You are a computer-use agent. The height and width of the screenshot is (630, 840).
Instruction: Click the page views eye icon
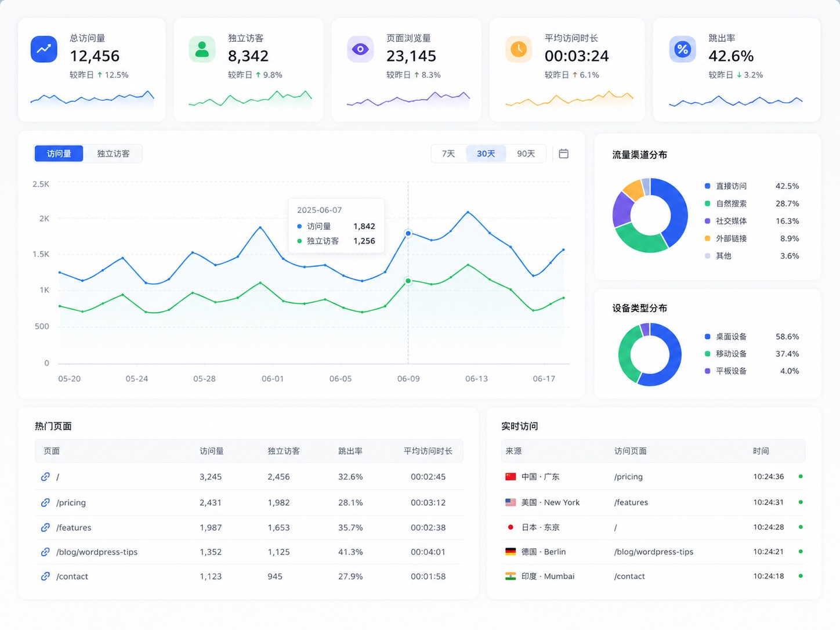click(x=360, y=49)
